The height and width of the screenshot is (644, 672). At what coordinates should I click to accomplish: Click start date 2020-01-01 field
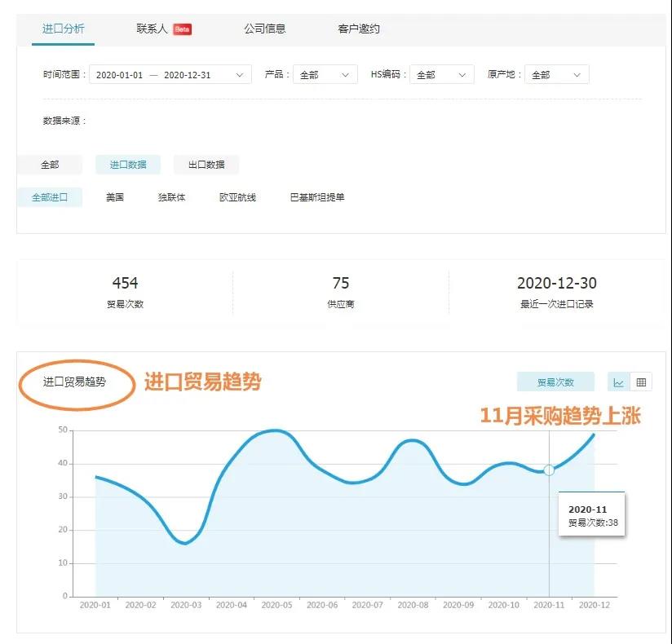(x=119, y=75)
